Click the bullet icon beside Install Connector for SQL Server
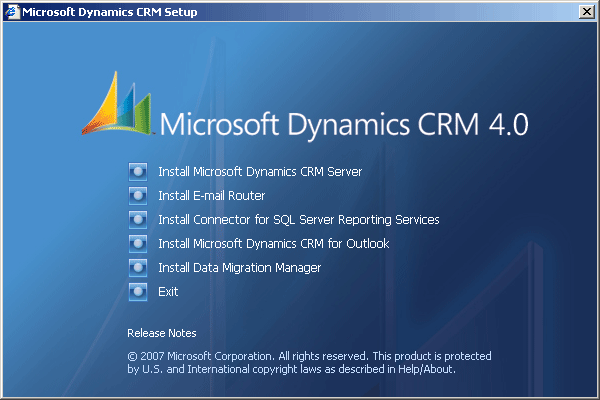The height and width of the screenshot is (400, 600). pyautogui.click(x=138, y=220)
